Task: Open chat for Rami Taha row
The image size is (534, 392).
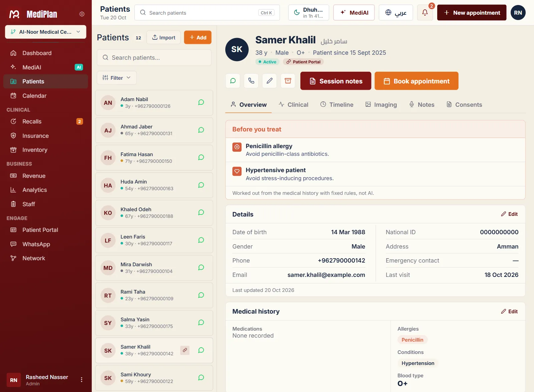Action: coord(201,295)
